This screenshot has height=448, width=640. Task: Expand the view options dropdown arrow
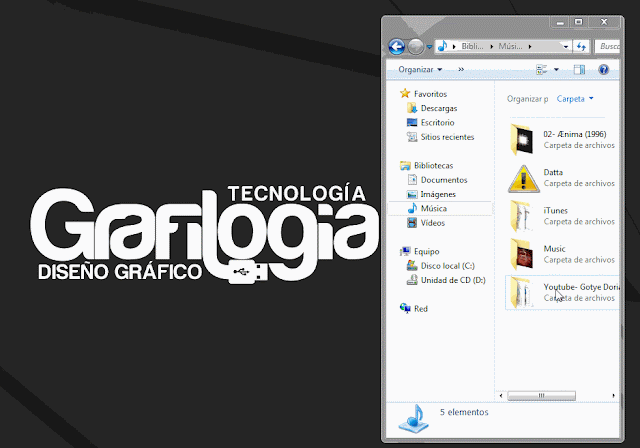coord(556,70)
